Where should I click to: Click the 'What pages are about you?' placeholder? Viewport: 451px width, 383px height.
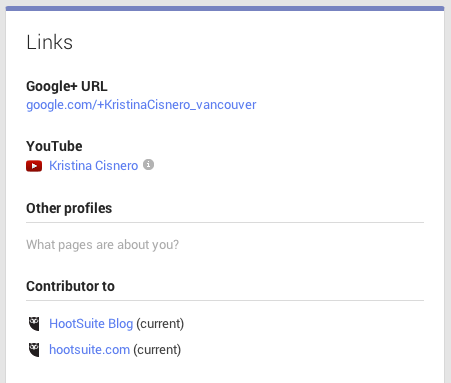point(102,245)
